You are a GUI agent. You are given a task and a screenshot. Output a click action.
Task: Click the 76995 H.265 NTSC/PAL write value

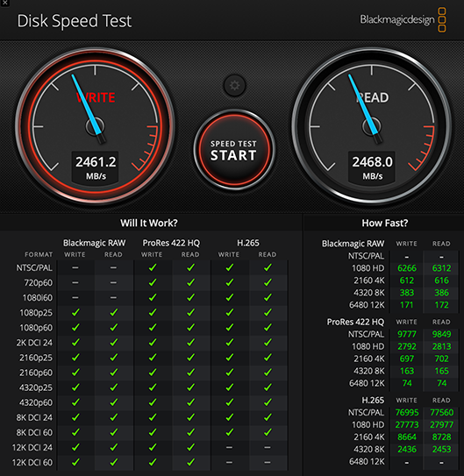pos(407,413)
